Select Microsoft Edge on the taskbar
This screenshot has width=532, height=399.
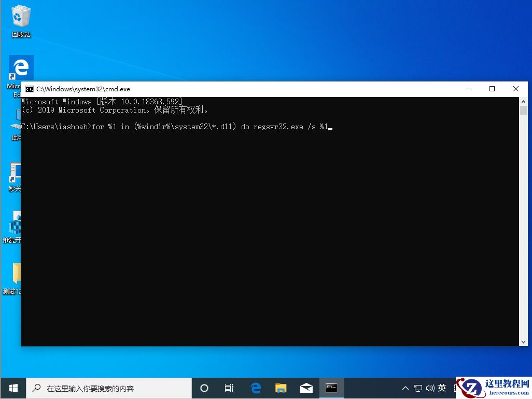(x=255, y=388)
